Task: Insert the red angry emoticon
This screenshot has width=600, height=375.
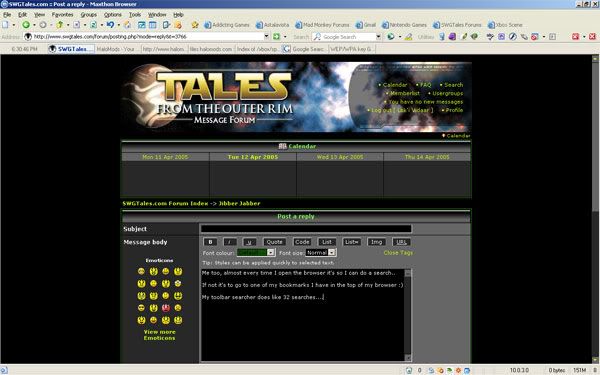Action: pos(166,308)
